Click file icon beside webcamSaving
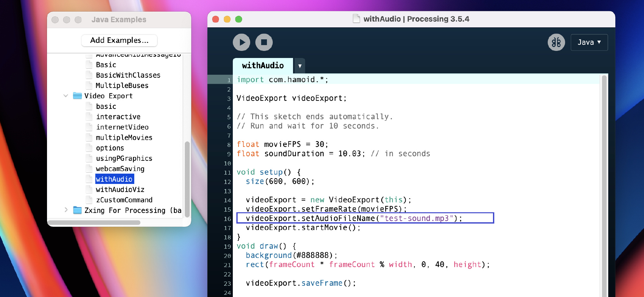This screenshot has width=644, height=297. [x=89, y=168]
